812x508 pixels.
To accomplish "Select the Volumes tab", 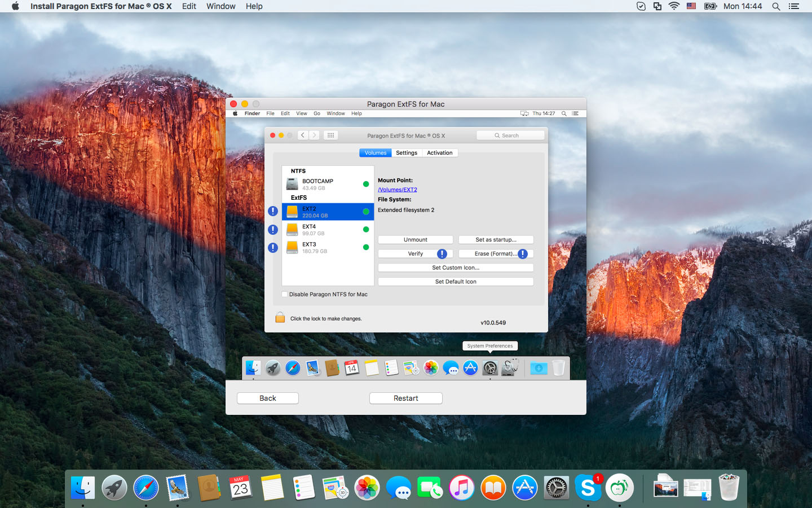I will pos(376,153).
